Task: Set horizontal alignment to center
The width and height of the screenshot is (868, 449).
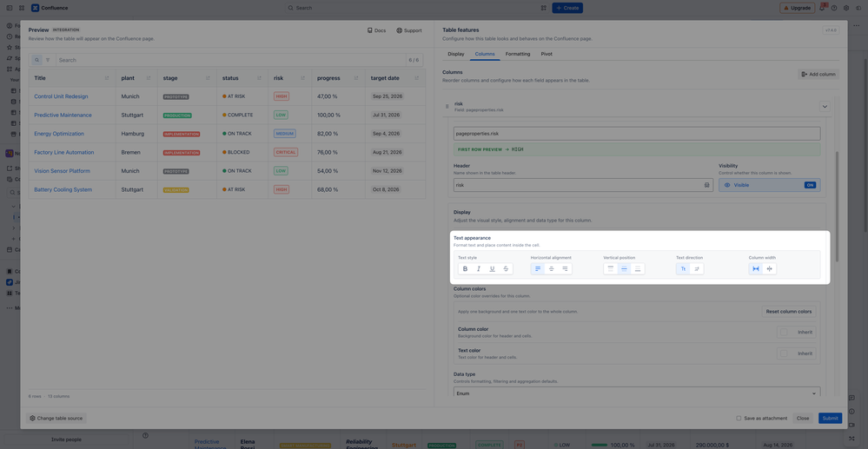Action: tap(552, 269)
